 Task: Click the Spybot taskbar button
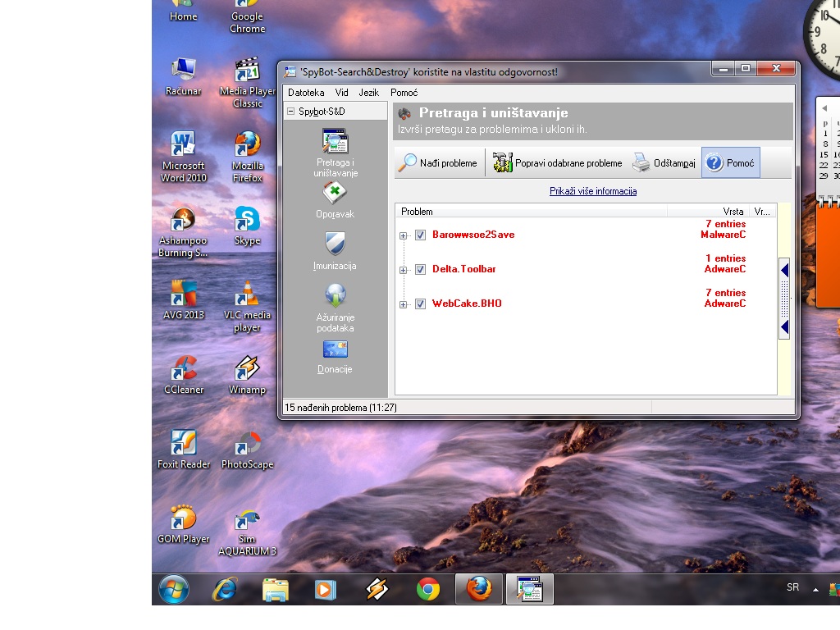530,589
